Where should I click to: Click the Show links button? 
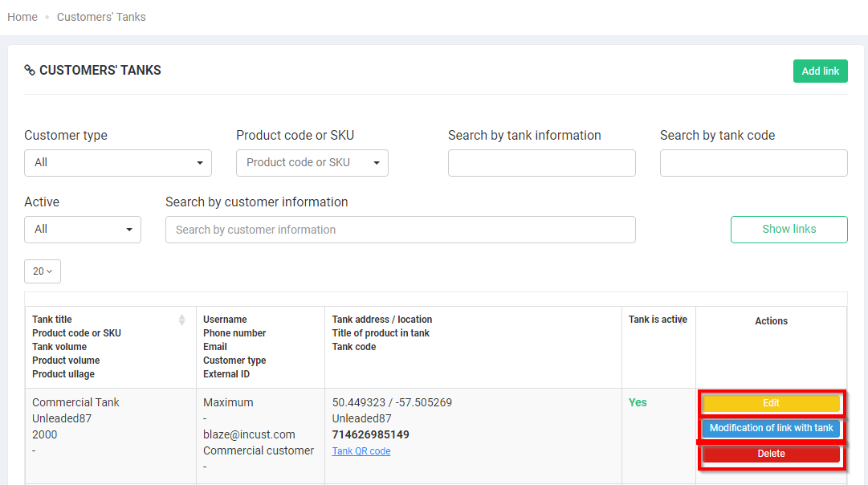pyautogui.click(x=789, y=230)
